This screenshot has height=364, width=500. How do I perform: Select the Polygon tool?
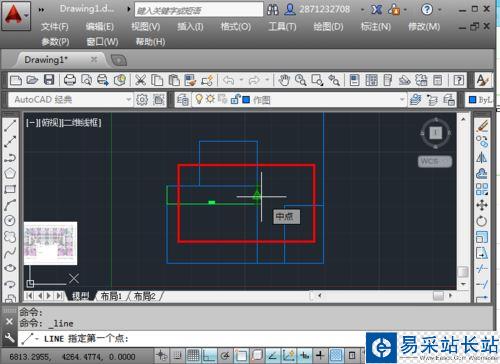point(10,173)
